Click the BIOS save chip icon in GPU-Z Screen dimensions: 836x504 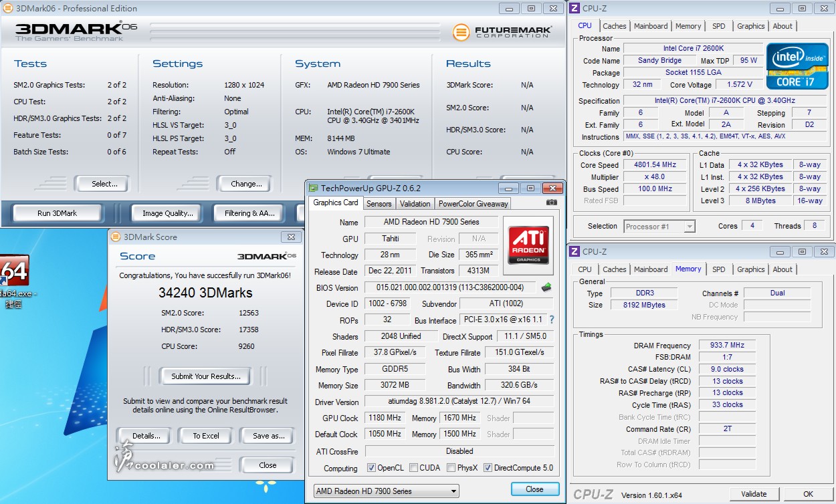(546, 287)
